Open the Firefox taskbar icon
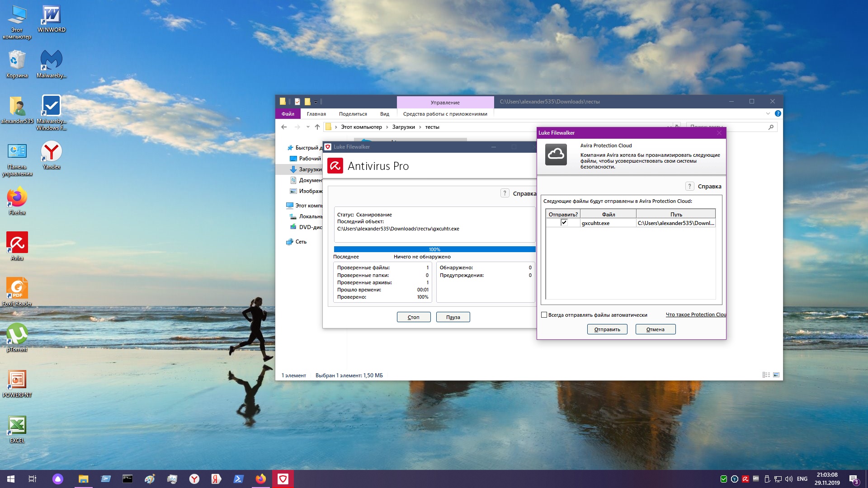The height and width of the screenshot is (488, 868). click(x=261, y=479)
